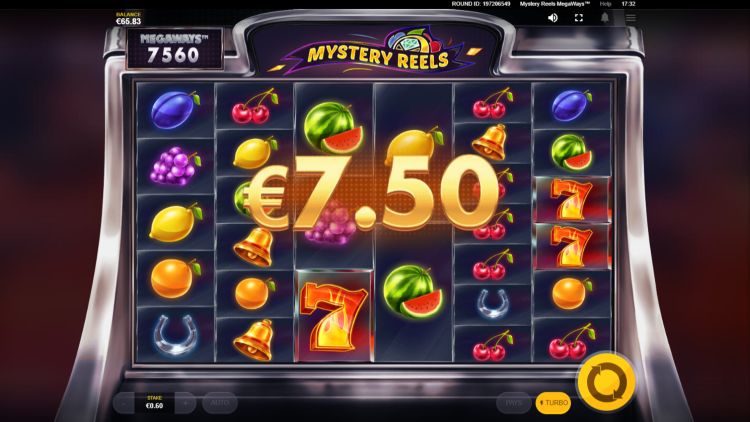Click the plum symbol on the first reel
This screenshot has width=750, height=422.
pyautogui.click(x=175, y=110)
